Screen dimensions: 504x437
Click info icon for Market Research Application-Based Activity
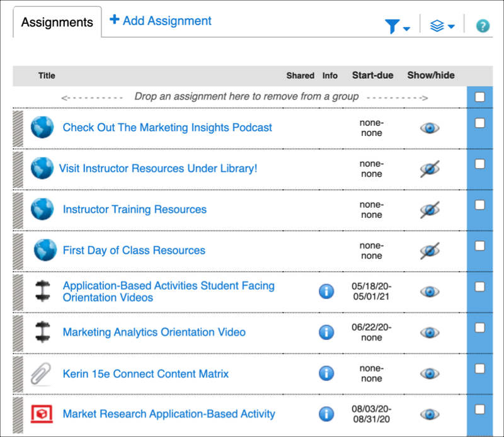326,414
